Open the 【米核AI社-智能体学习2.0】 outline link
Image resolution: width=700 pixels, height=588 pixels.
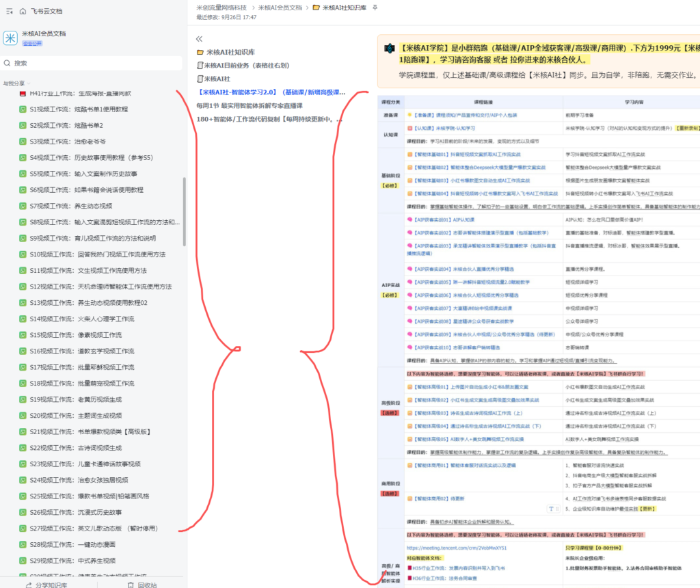tap(271, 92)
